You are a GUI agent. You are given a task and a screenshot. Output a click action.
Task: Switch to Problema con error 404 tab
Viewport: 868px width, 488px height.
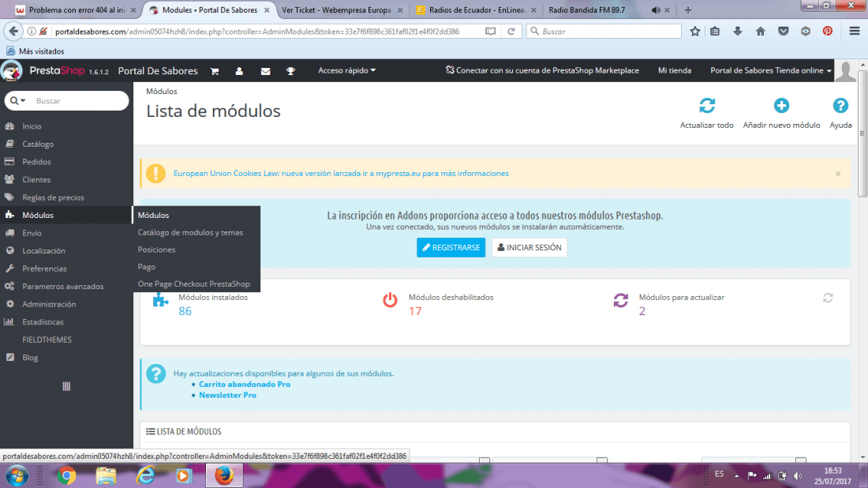75,10
